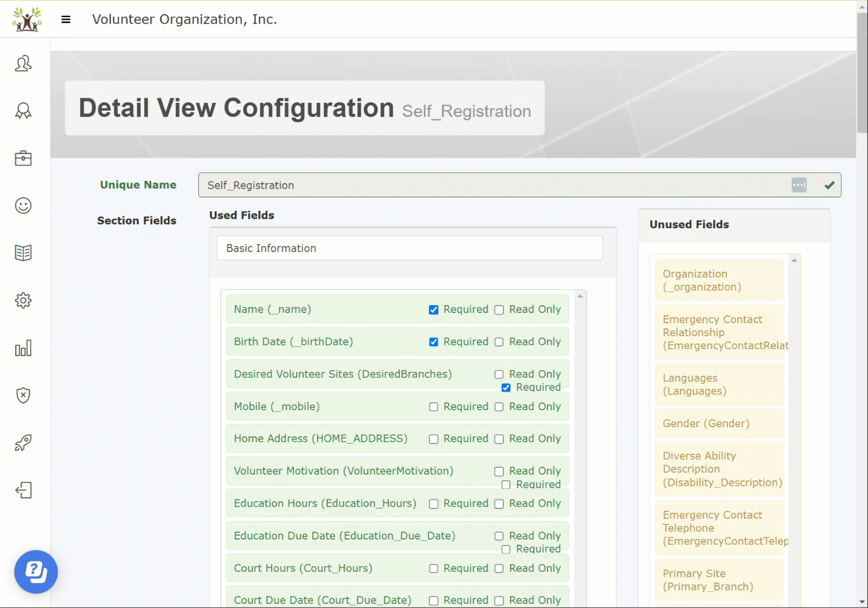
Task: Open settings via the gear sidebar icon
Action: [x=23, y=300]
